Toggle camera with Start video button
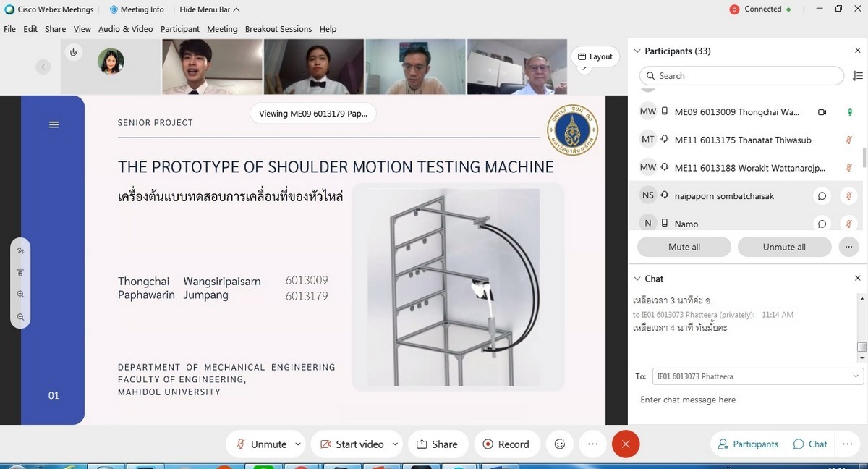 point(352,444)
